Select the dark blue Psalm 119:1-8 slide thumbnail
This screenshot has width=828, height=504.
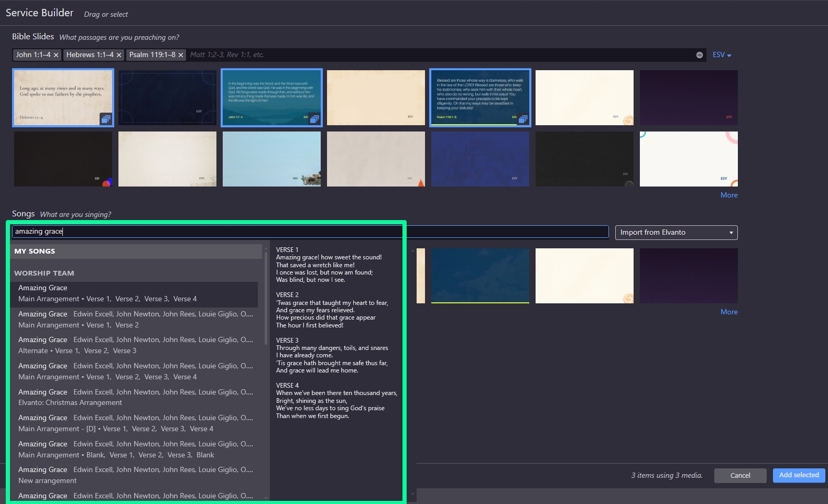(x=480, y=97)
